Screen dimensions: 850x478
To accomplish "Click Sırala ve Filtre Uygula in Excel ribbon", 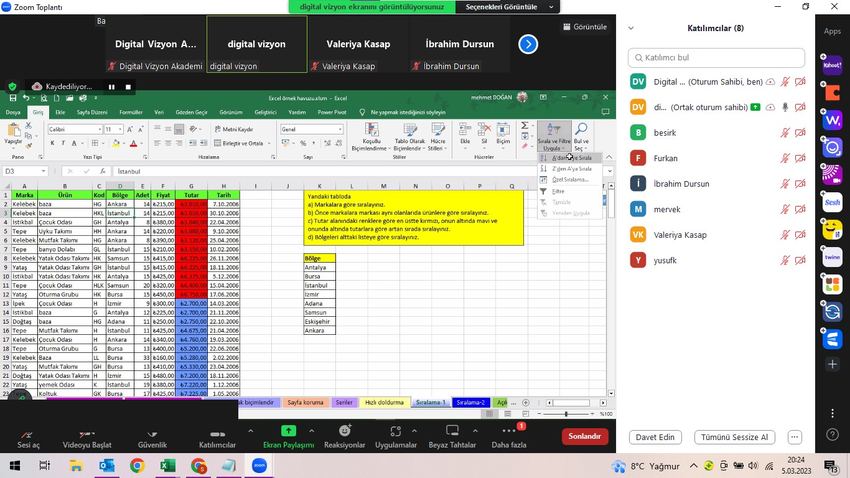I will click(x=553, y=137).
